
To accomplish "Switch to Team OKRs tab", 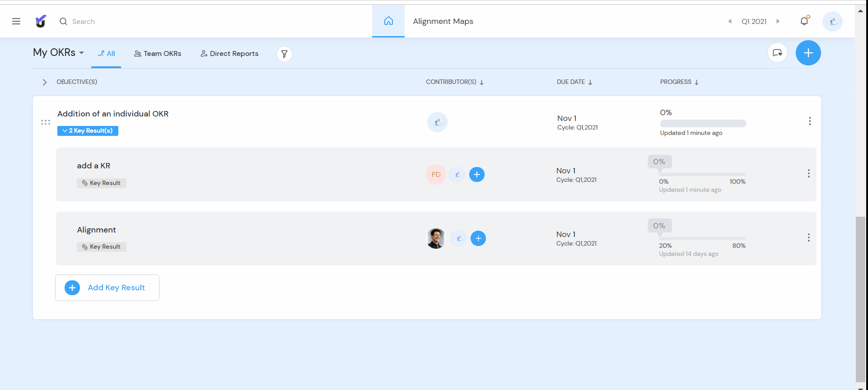I will point(158,54).
